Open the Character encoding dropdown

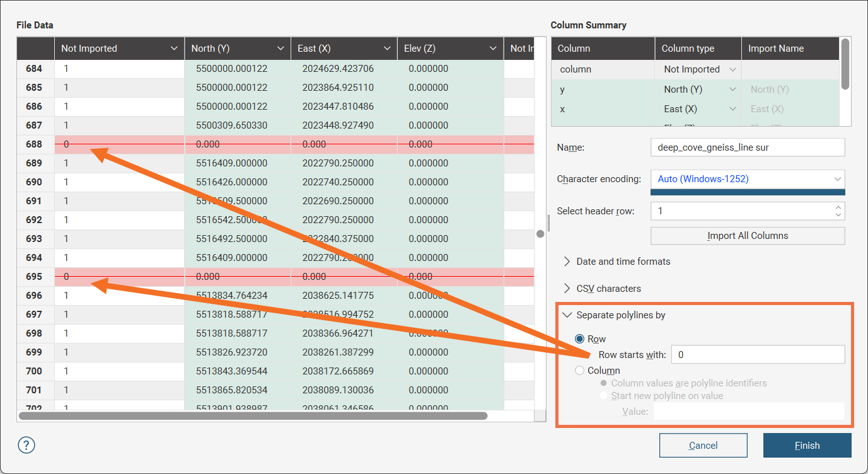tap(747, 179)
